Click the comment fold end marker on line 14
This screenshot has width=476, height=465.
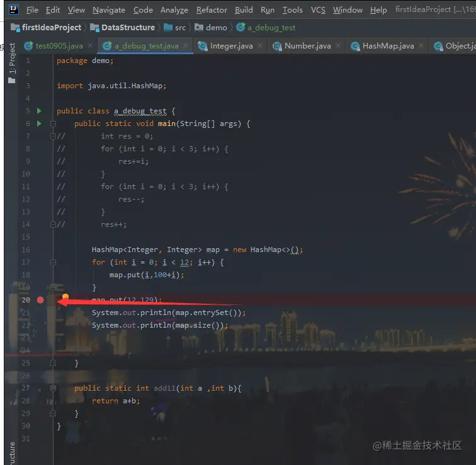[53, 224]
